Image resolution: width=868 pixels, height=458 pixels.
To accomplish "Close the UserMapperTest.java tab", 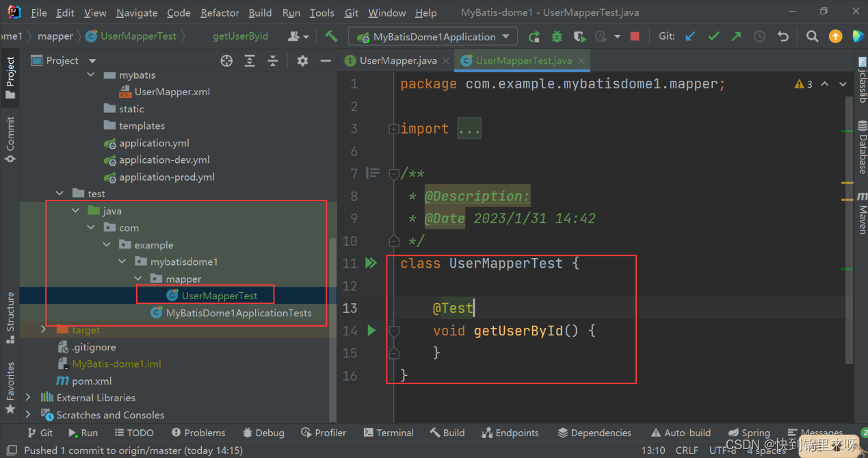I will click(x=581, y=60).
